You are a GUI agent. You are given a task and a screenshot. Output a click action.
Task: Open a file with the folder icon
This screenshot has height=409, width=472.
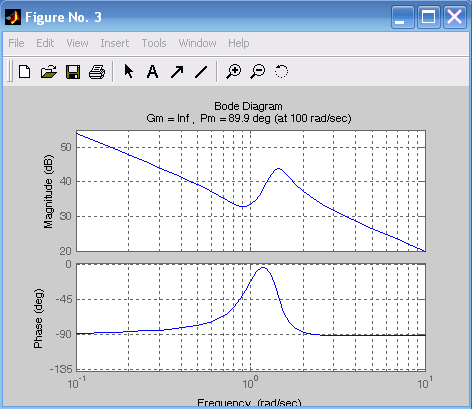(49, 72)
